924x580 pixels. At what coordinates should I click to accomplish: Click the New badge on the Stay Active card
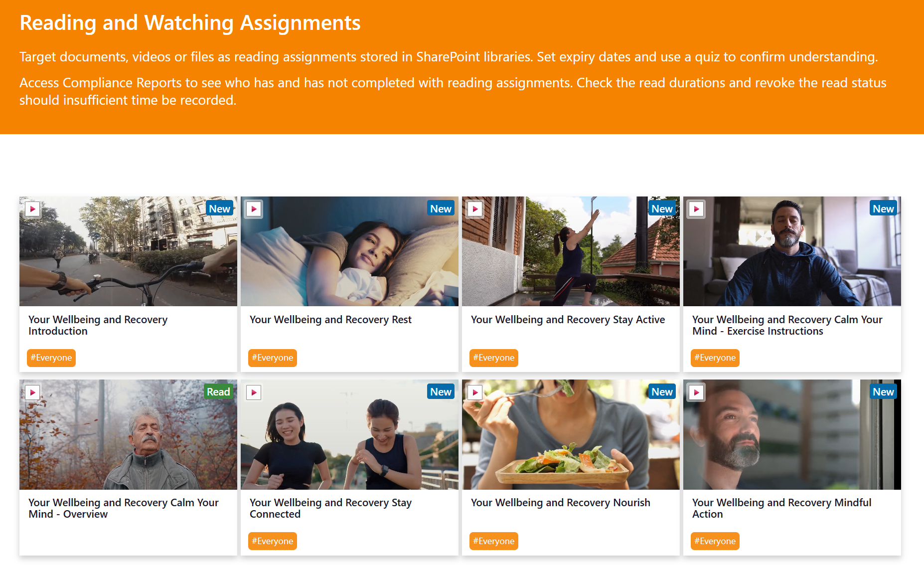pyautogui.click(x=662, y=209)
